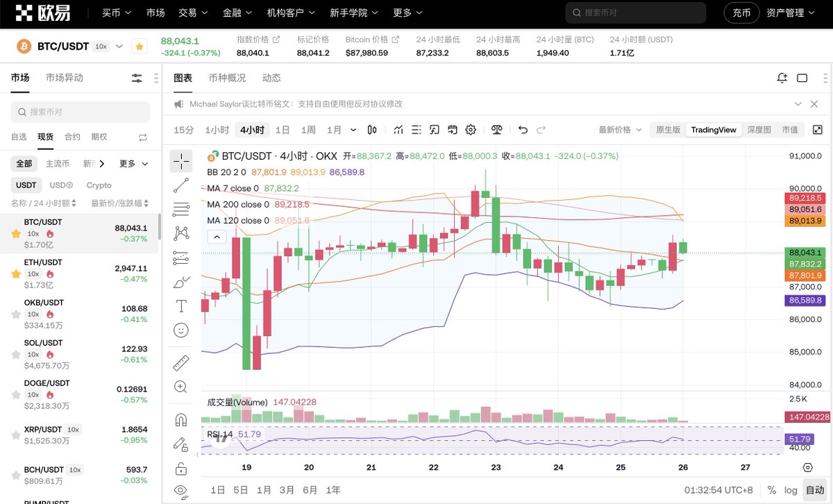Select the 期权 market tab
Viewport: 833px width, 504px height.
99,137
